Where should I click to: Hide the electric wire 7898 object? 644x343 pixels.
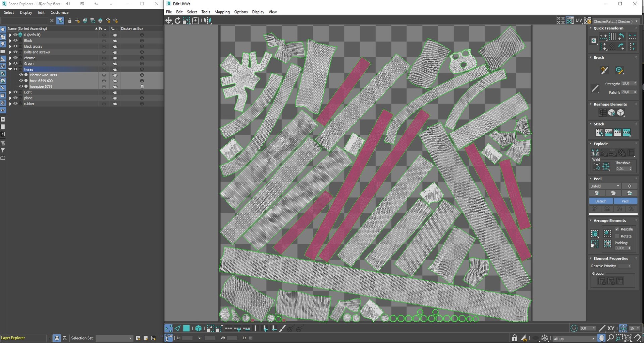click(21, 75)
